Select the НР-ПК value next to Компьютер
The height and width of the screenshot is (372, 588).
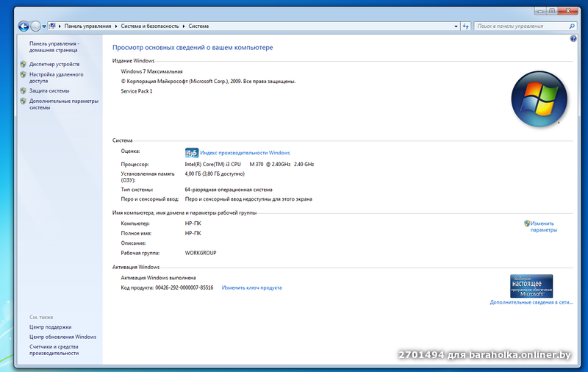pyautogui.click(x=193, y=223)
